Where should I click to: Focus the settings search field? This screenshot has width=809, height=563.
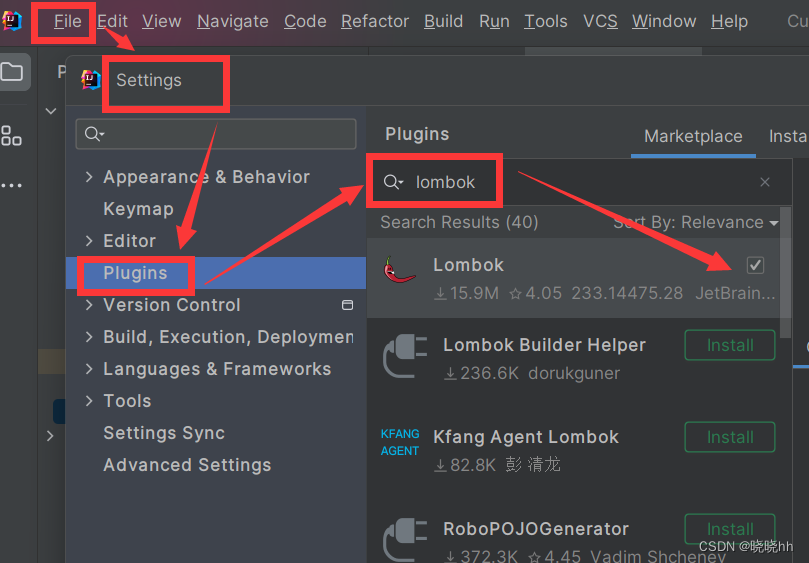click(216, 134)
